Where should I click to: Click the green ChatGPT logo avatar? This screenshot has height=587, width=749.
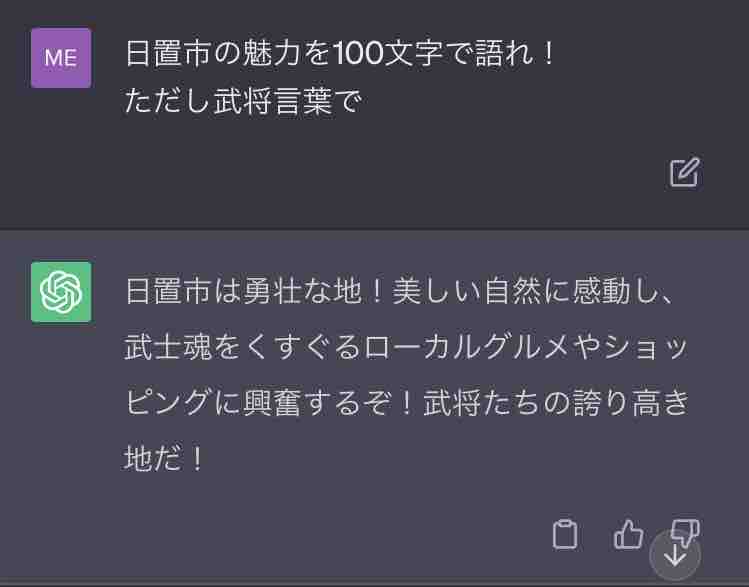61,292
